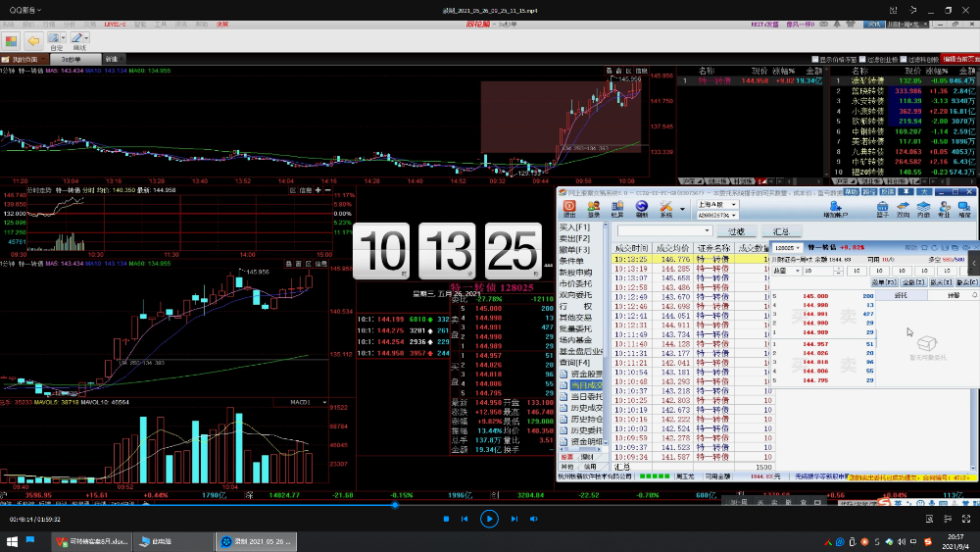Click the 登录 login icon in trading toolbar
The height and width of the screenshot is (552, 980).
[x=593, y=208]
